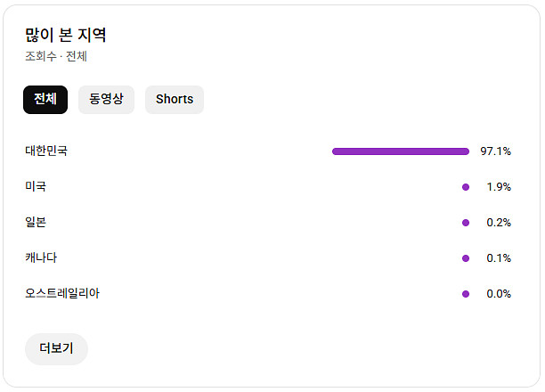Open the 미국 region row label

(x=36, y=187)
